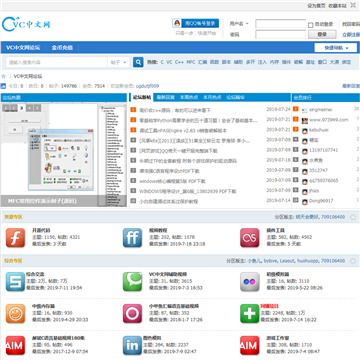
Task: Collapse the 综合专区 section
Action: 353,261
